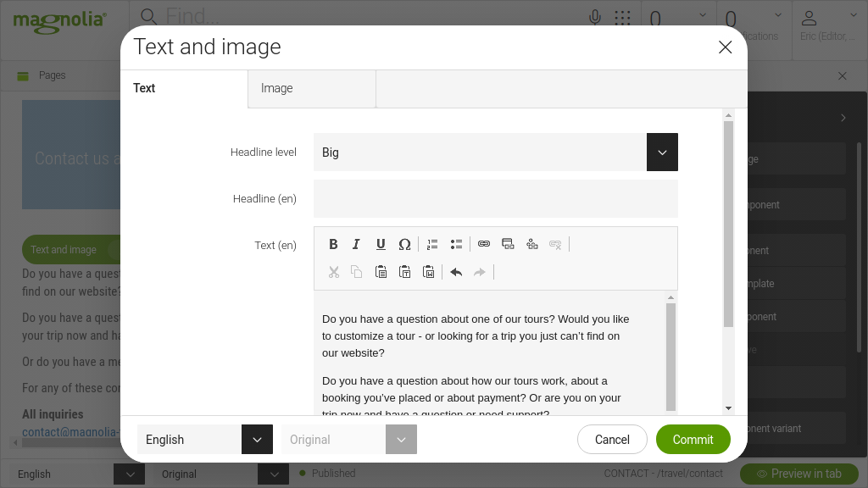Click paste as plain text icon
The height and width of the screenshot is (488, 868).
pos(404,272)
